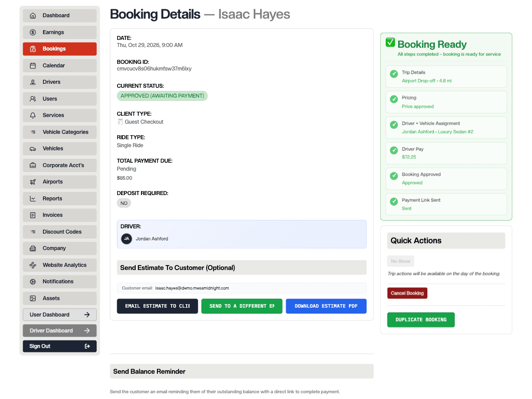532x399 pixels.
Task: Click the $72.25 driver pay value
Action: click(409, 157)
